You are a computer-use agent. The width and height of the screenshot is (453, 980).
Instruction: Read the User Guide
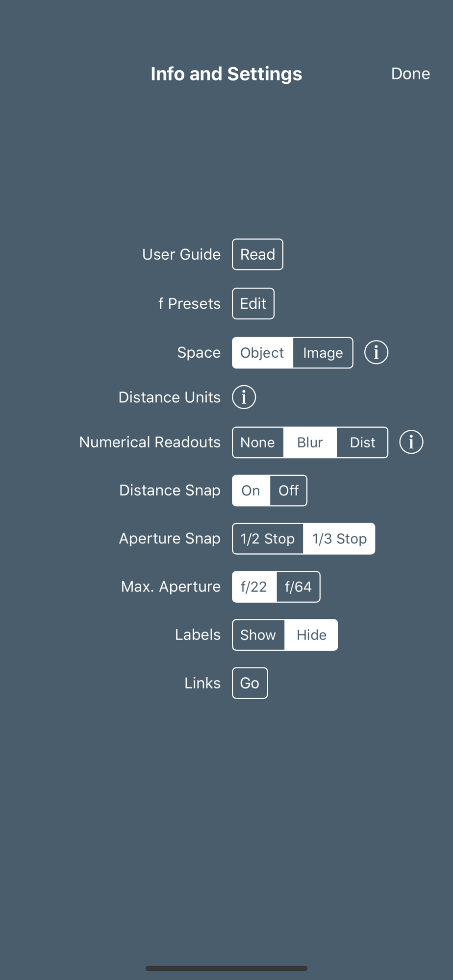pos(257,254)
